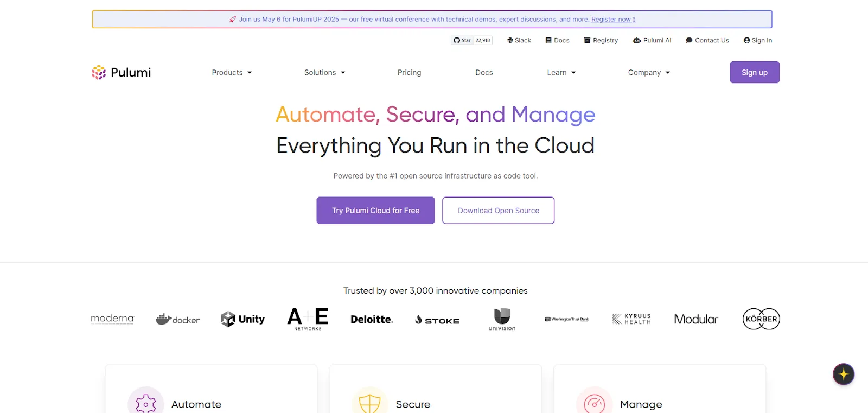Click the Moderna logo
This screenshot has height=413, width=868.
point(112,319)
